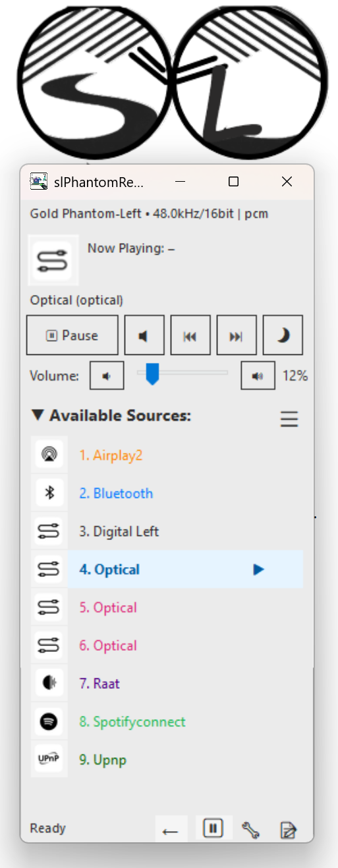
Task: Choose the 3. Digital Left source
Action: click(x=167, y=531)
